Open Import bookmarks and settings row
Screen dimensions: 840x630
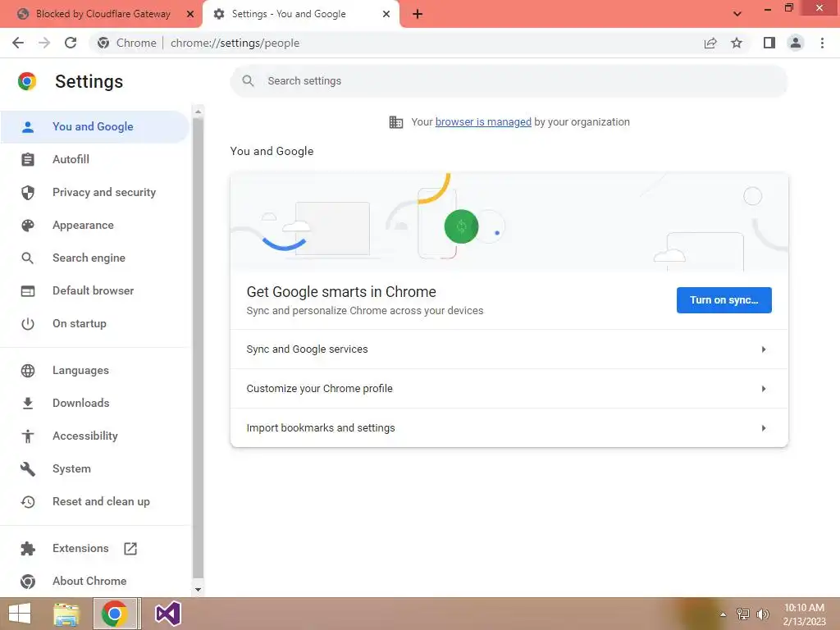(509, 427)
